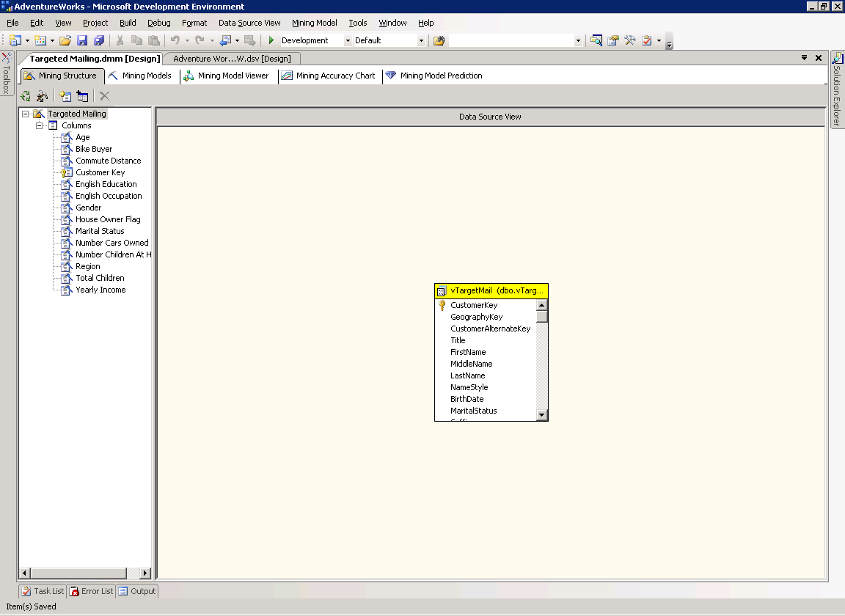Click the Paste clipboard icon

click(x=153, y=40)
